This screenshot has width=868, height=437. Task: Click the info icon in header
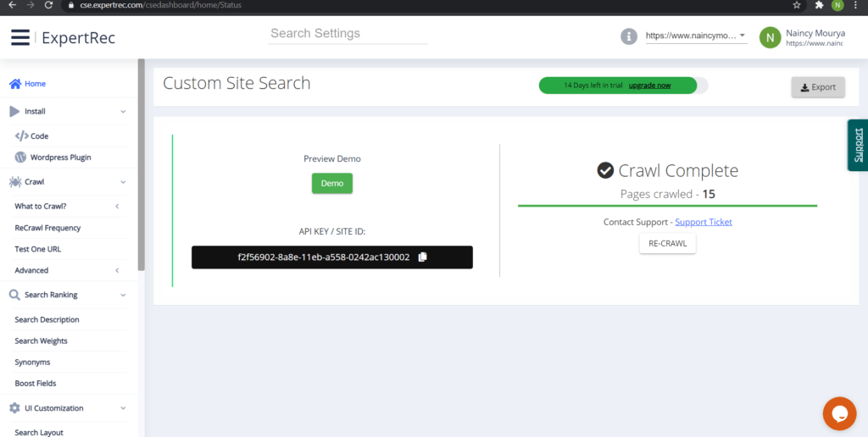(629, 36)
